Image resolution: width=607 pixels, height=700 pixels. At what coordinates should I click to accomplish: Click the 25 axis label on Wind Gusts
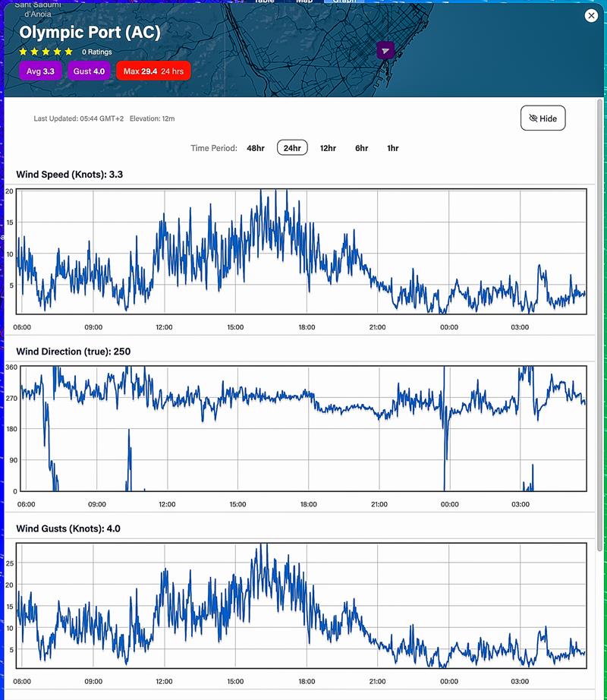[9, 563]
